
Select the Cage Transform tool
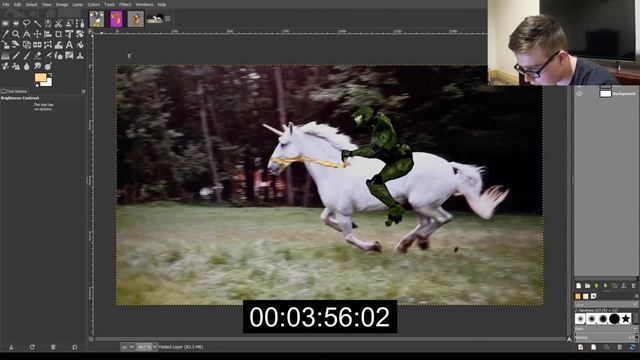pos(48,44)
